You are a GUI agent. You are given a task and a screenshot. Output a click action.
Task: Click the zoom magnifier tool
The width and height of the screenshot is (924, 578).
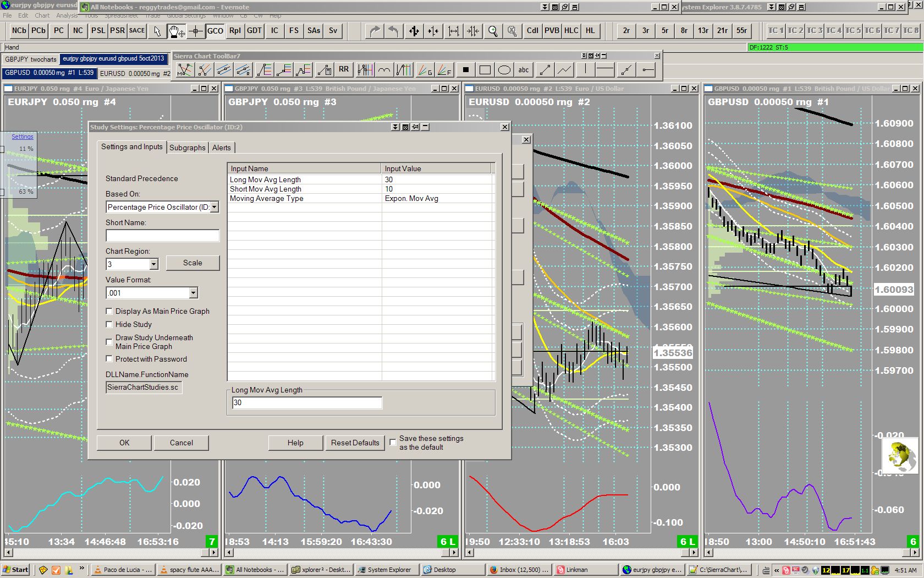click(x=493, y=31)
